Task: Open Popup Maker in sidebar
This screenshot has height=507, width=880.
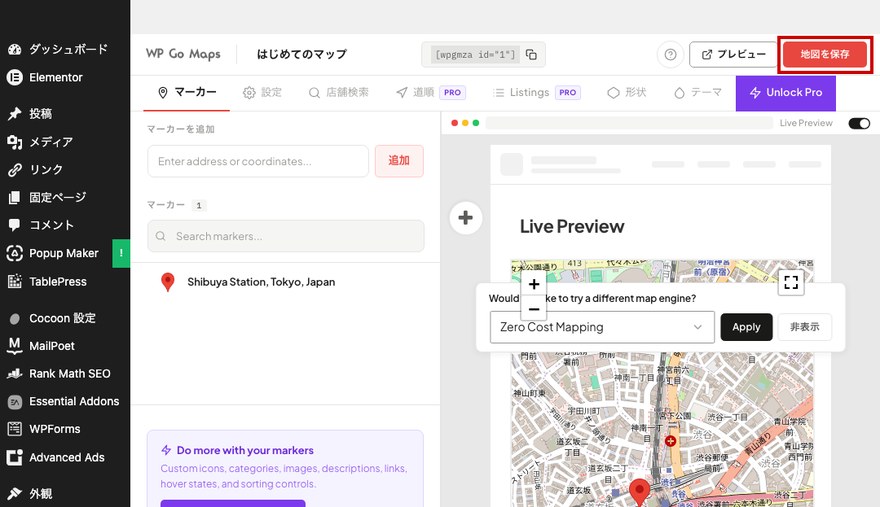Action: tap(63, 253)
